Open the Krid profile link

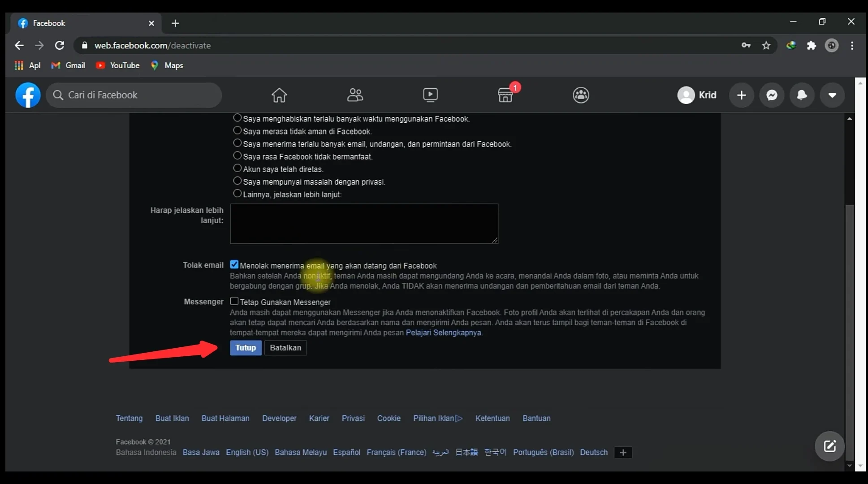click(697, 95)
